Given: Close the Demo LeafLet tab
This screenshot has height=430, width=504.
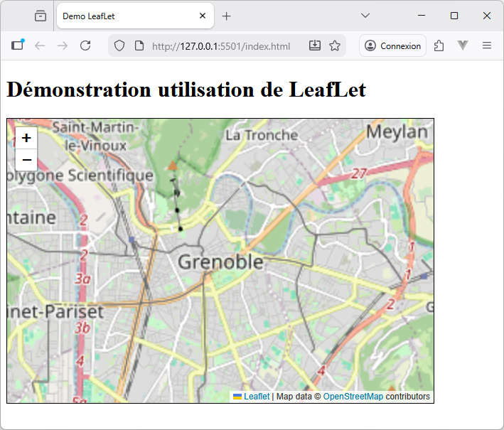Looking at the screenshot, I should tap(203, 16).
